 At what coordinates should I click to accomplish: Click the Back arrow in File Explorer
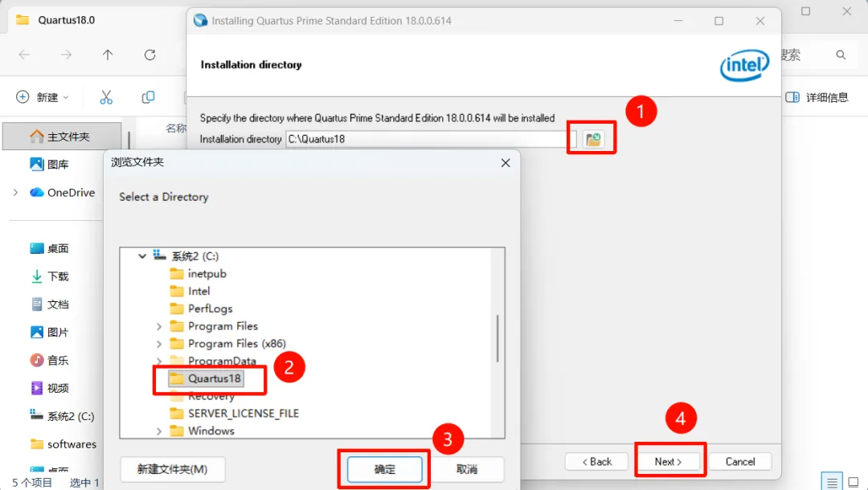pos(24,55)
